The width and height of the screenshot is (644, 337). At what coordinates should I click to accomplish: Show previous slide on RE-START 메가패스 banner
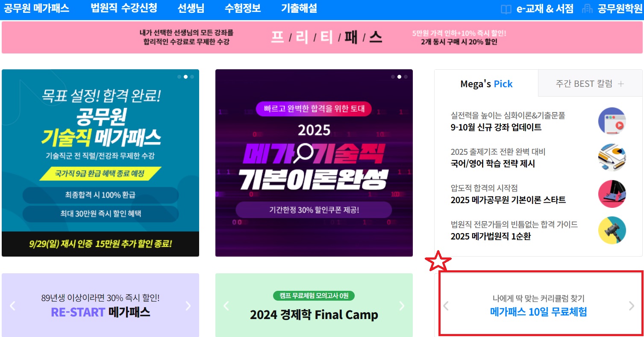pyautogui.click(x=12, y=306)
